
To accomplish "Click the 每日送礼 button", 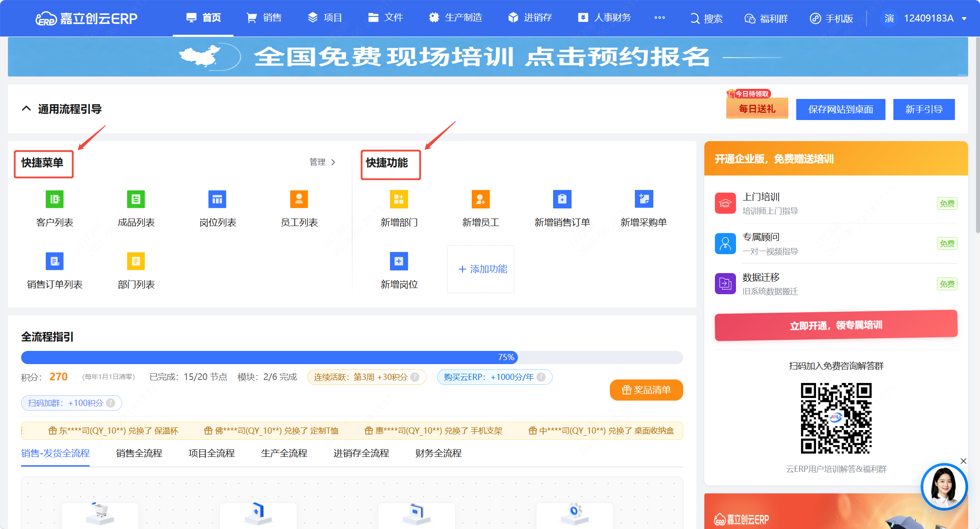I will (757, 109).
